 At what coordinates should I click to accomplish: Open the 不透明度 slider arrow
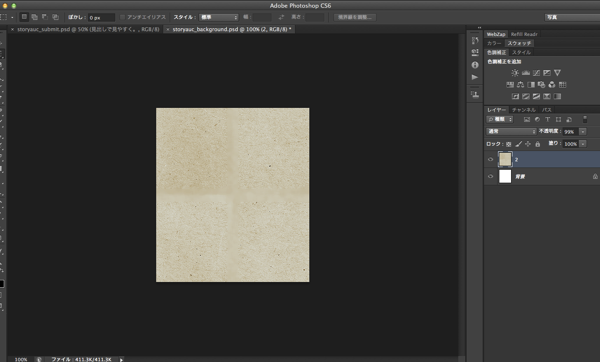tap(583, 132)
